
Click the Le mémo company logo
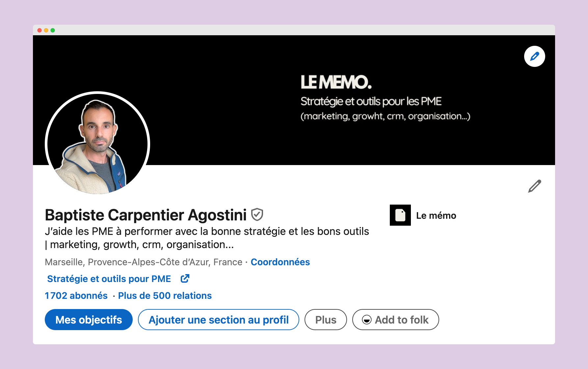400,215
